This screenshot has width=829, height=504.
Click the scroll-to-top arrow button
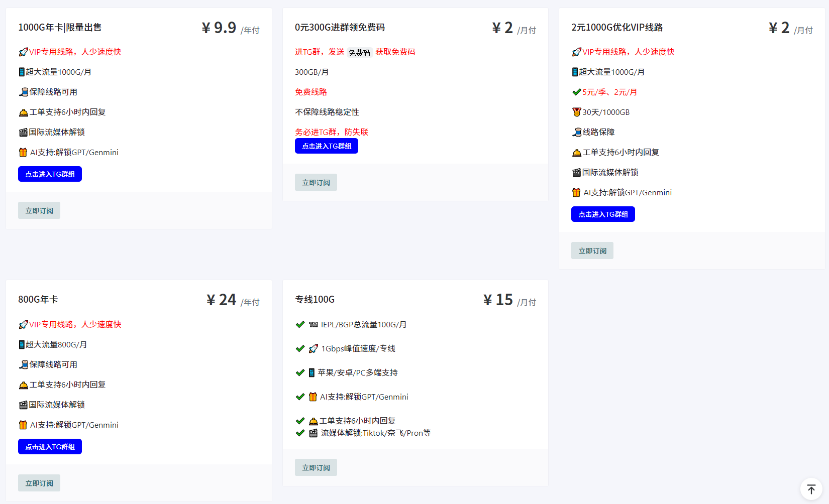point(811,489)
